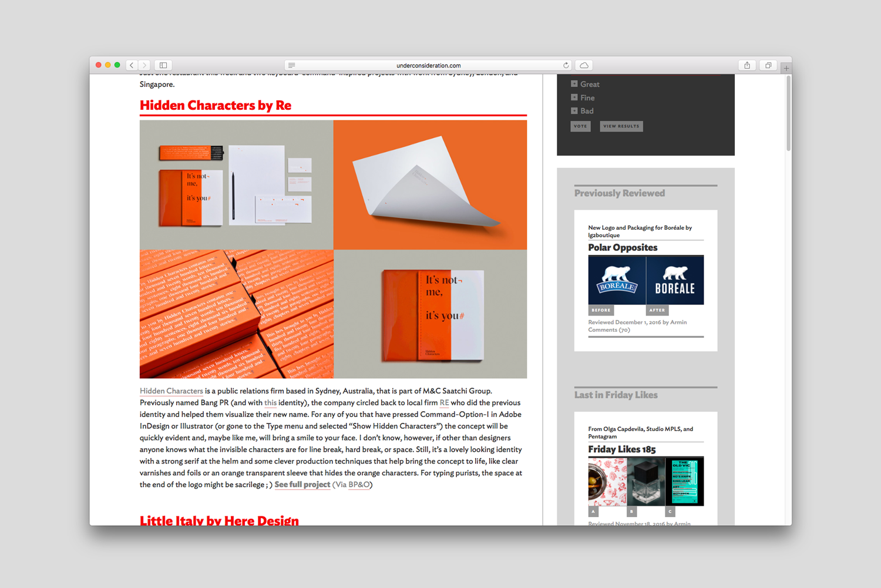The width and height of the screenshot is (881, 588).
Task: Open the Comments (70) link
Action: pyautogui.click(x=609, y=330)
